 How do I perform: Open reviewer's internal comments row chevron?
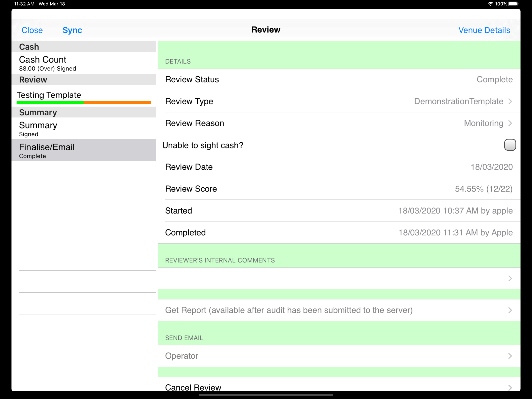tap(510, 278)
